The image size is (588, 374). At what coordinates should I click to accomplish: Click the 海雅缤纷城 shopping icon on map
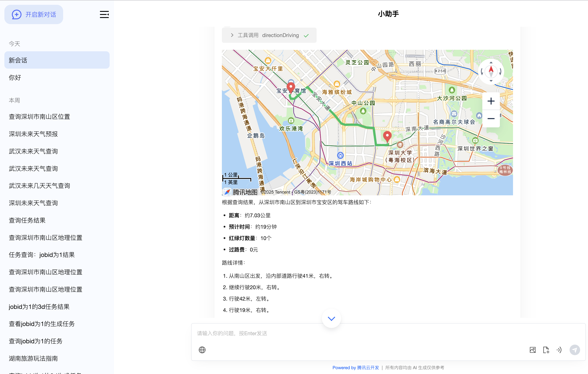pos(337,84)
